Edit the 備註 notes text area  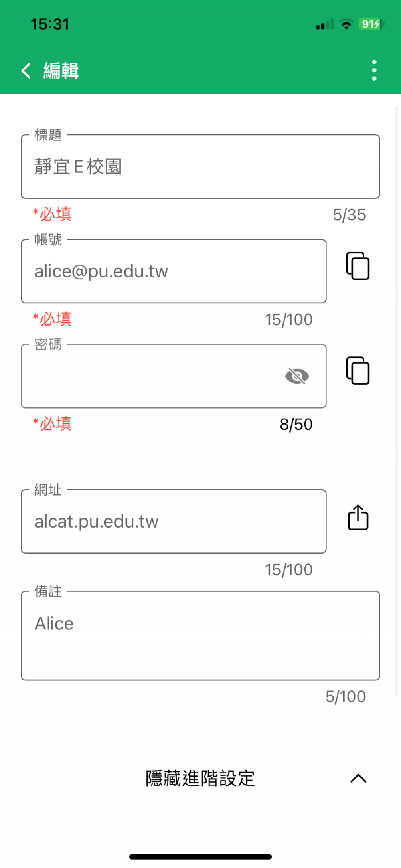click(200, 635)
